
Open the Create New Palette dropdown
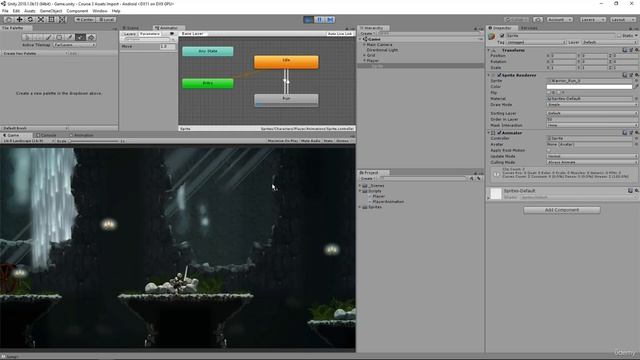coord(35,53)
